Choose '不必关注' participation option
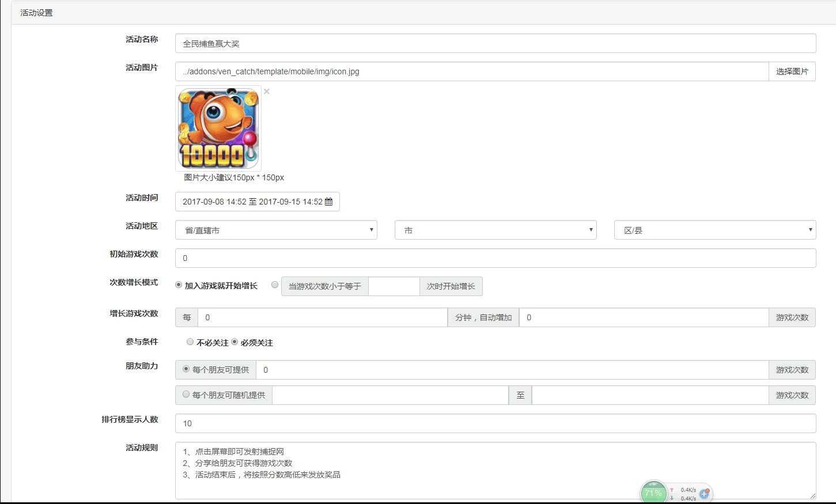The height and width of the screenshot is (504, 836). pos(190,342)
